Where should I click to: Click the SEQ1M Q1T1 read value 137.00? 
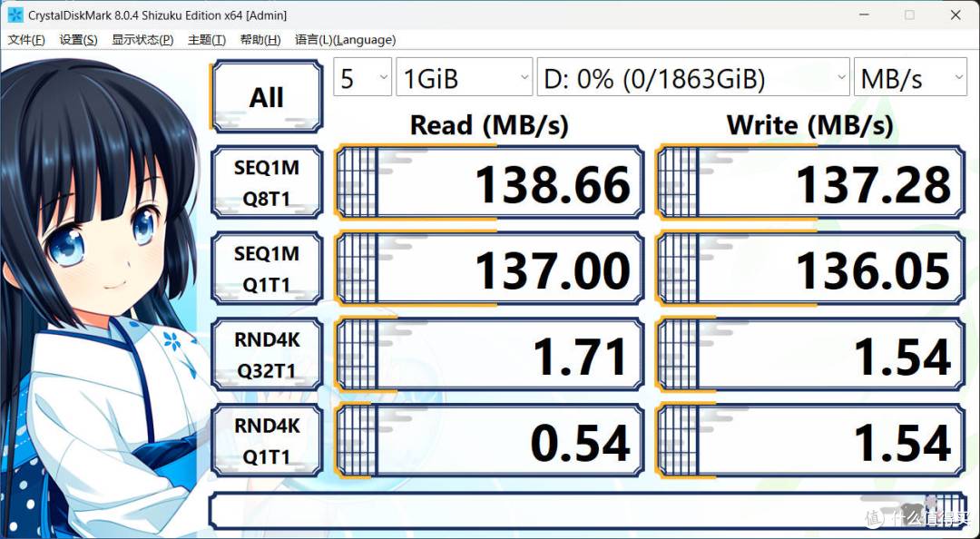pyautogui.click(x=489, y=269)
